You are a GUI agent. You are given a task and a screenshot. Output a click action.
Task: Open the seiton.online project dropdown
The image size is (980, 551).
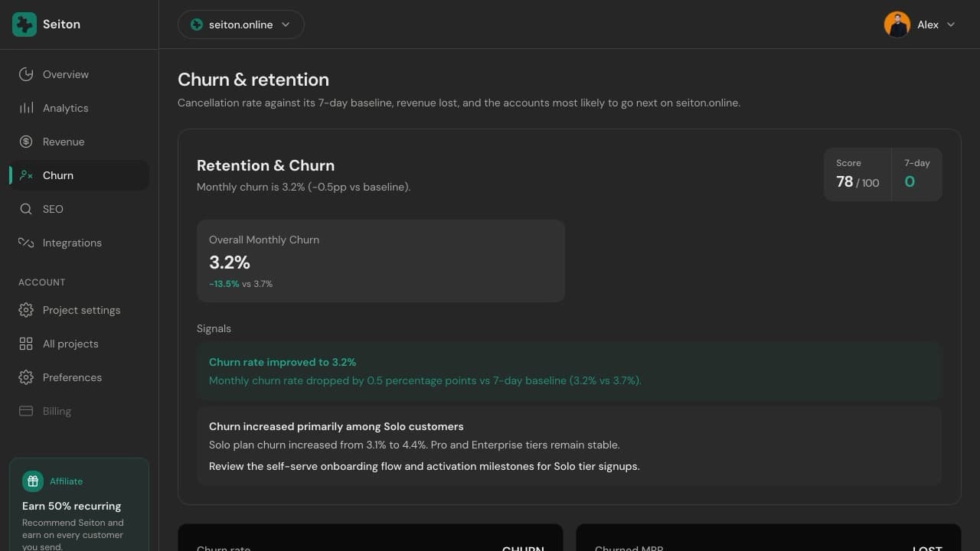[241, 24]
